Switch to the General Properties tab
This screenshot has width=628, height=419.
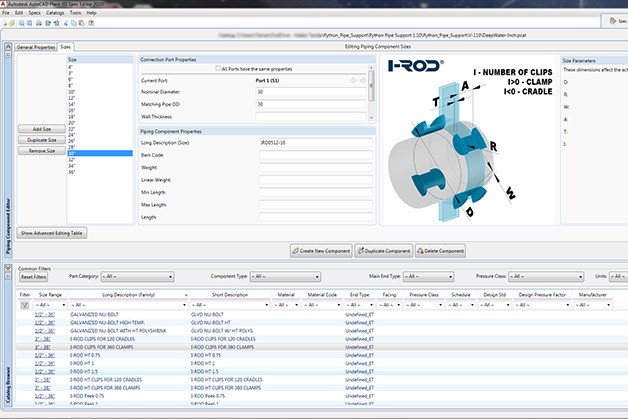point(36,46)
